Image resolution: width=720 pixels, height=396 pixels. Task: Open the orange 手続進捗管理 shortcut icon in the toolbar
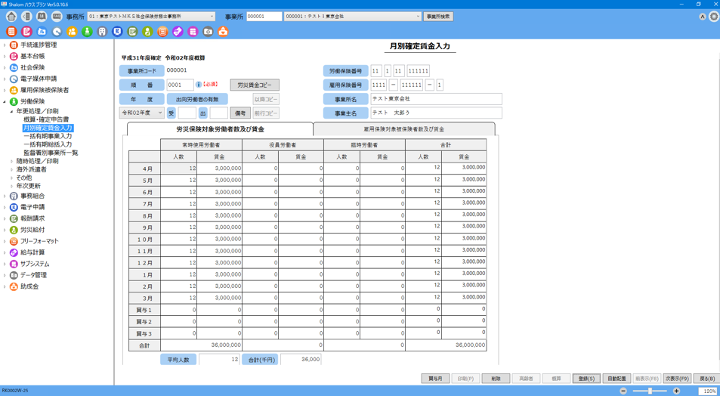(12, 32)
